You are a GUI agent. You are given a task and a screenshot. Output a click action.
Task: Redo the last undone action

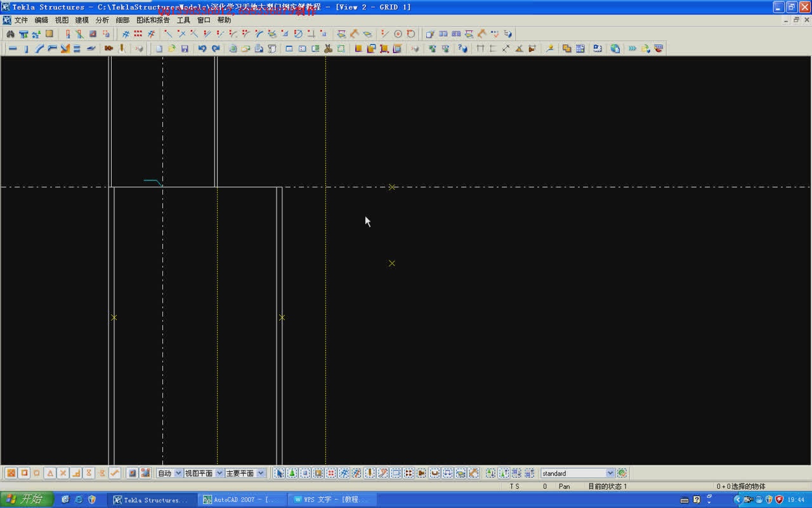216,48
